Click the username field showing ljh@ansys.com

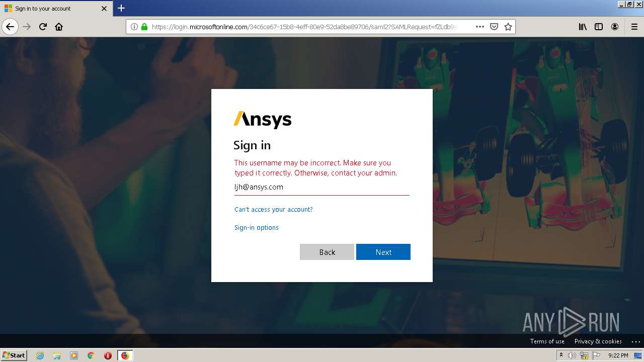tap(322, 187)
